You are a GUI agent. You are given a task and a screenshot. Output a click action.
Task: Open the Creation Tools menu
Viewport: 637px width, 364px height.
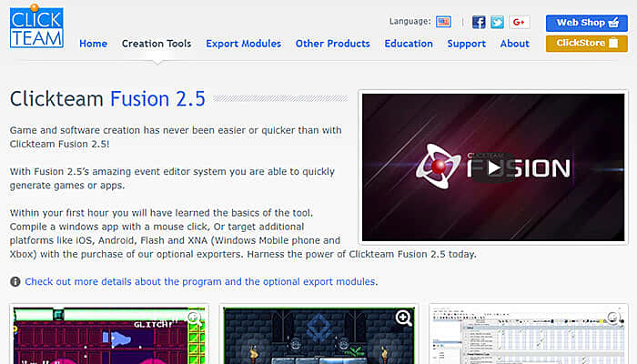click(x=157, y=44)
